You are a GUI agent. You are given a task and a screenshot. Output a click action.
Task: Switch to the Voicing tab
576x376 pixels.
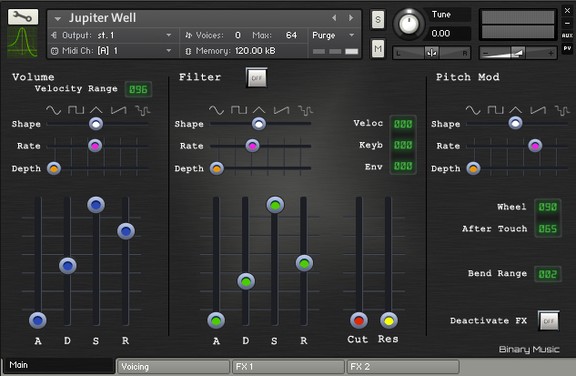tap(173, 366)
